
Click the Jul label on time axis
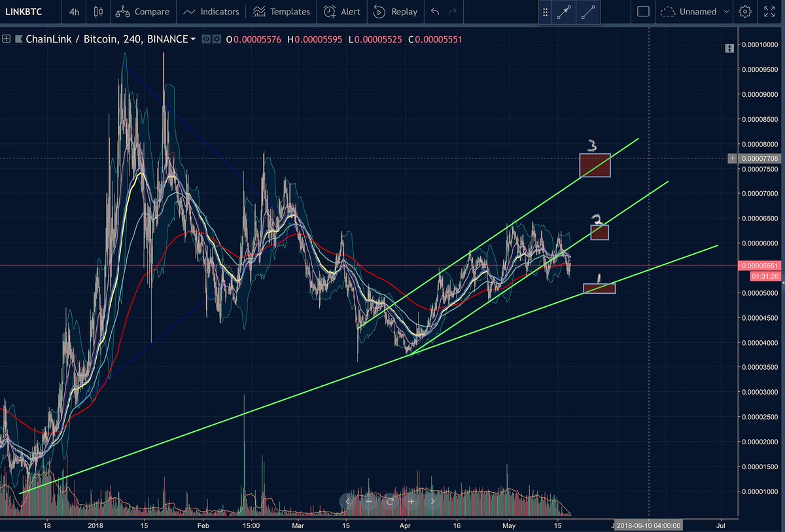click(x=721, y=525)
